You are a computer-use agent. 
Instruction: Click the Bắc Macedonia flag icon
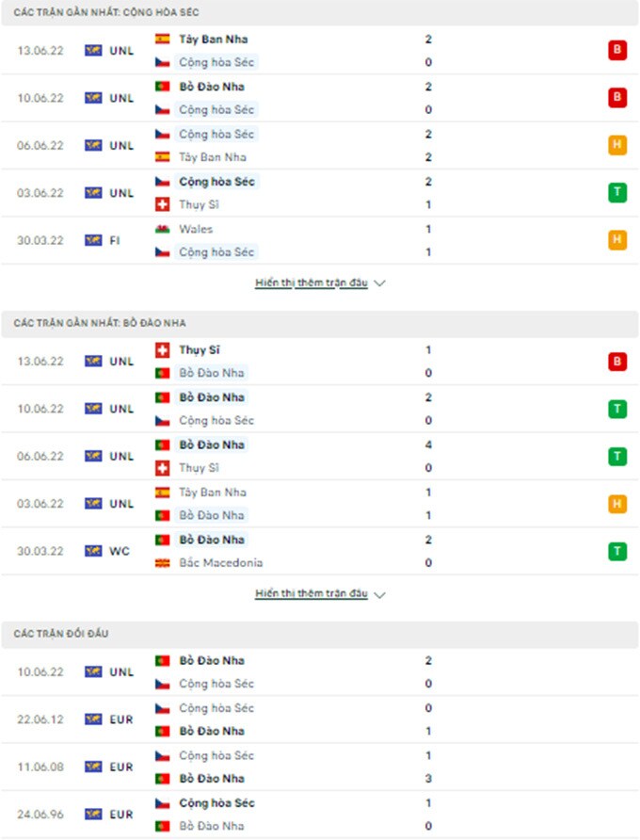pos(162,563)
